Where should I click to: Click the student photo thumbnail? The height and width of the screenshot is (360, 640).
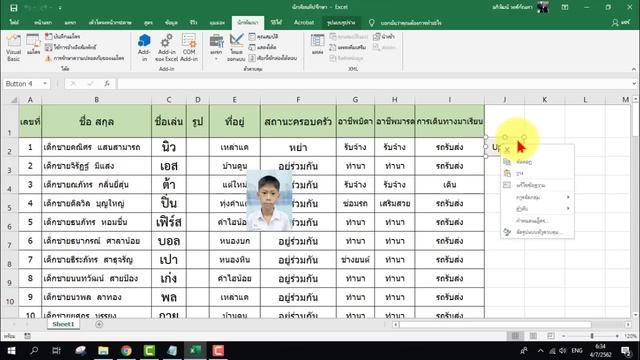point(269,200)
